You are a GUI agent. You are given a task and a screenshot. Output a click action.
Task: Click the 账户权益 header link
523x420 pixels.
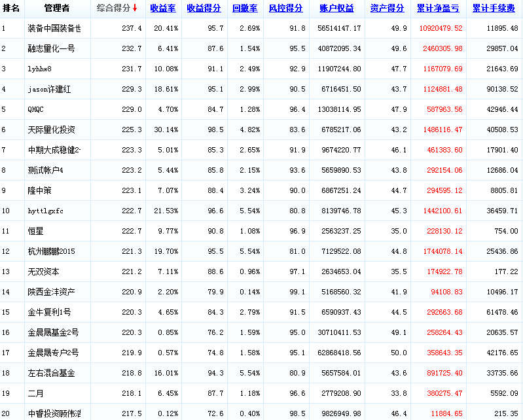(x=336, y=9)
